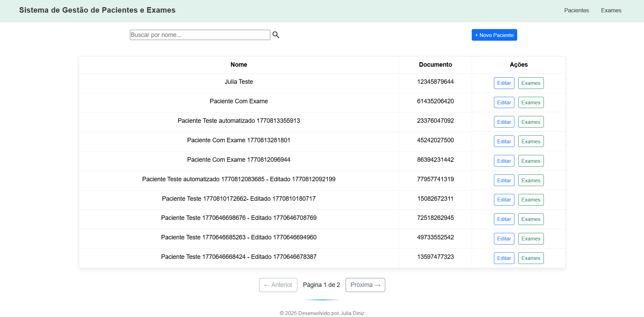Edit the patient with document 61435206420
This screenshot has width=644, height=317.
coord(504,103)
